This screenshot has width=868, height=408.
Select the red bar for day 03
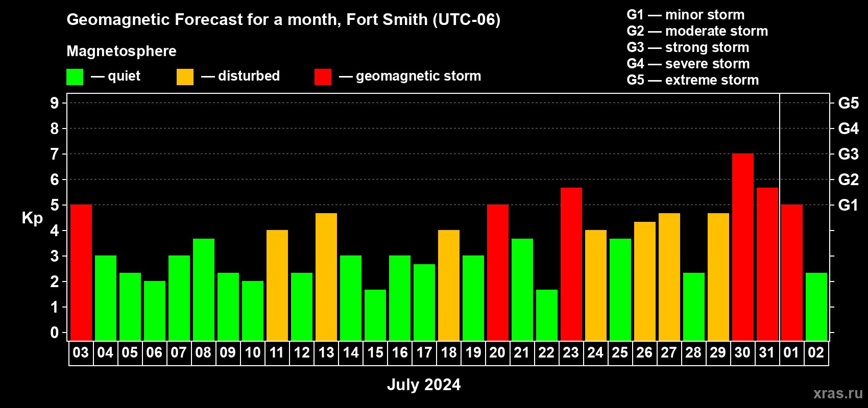click(x=81, y=272)
